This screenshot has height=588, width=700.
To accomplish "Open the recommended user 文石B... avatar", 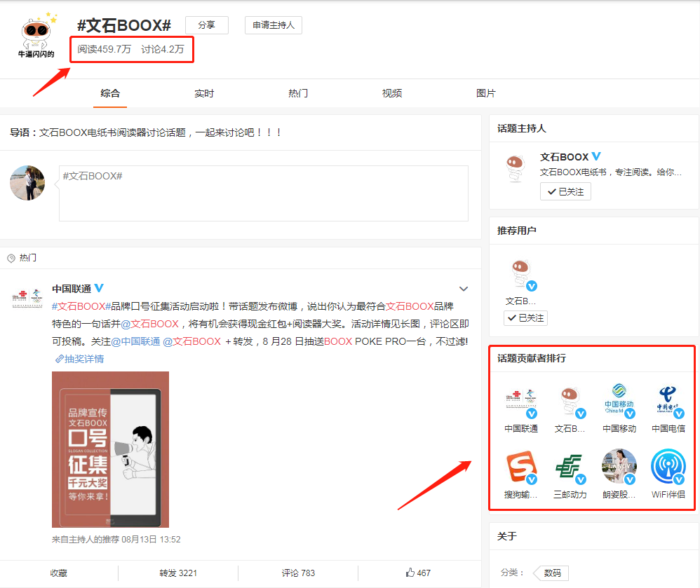I will (x=521, y=274).
